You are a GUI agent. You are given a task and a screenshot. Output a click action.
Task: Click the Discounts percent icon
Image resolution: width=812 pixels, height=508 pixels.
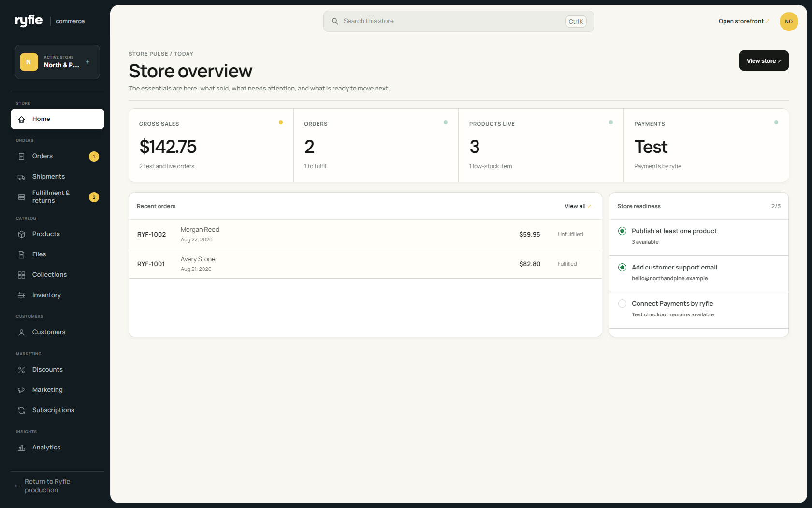point(21,370)
